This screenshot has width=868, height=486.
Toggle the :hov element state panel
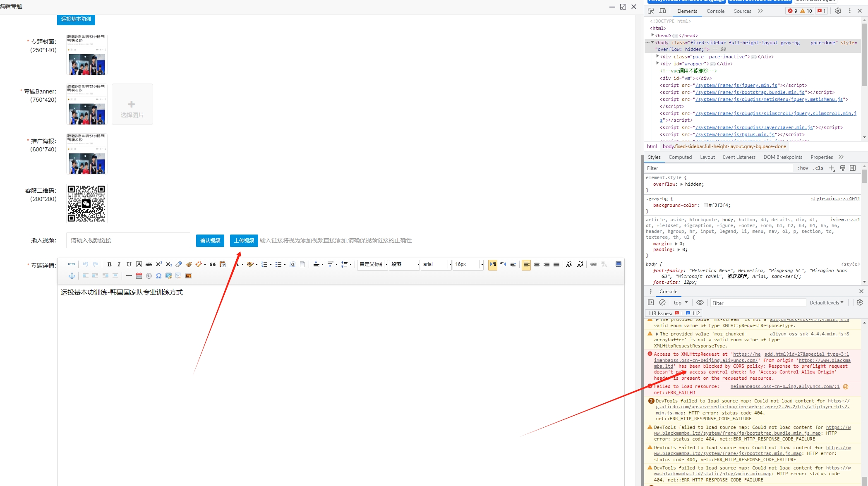pos(803,168)
